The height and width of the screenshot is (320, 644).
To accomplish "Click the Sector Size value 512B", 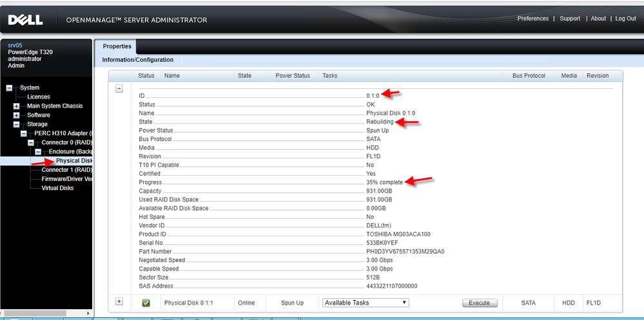I will click(373, 278).
